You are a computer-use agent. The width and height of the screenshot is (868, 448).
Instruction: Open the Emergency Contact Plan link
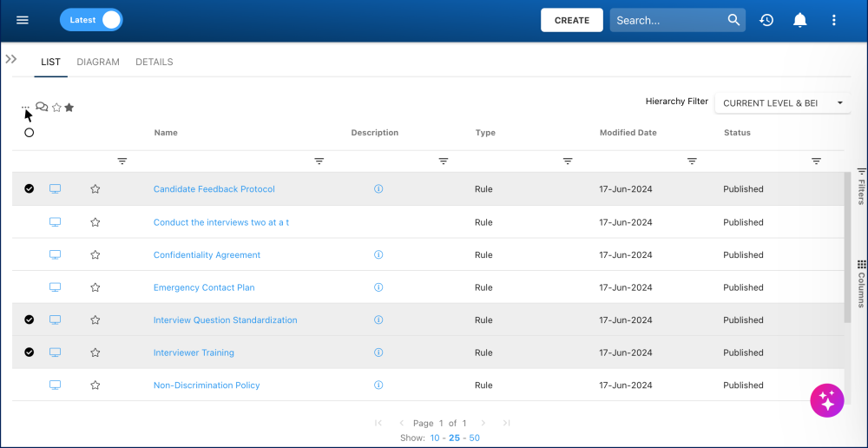click(204, 287)
